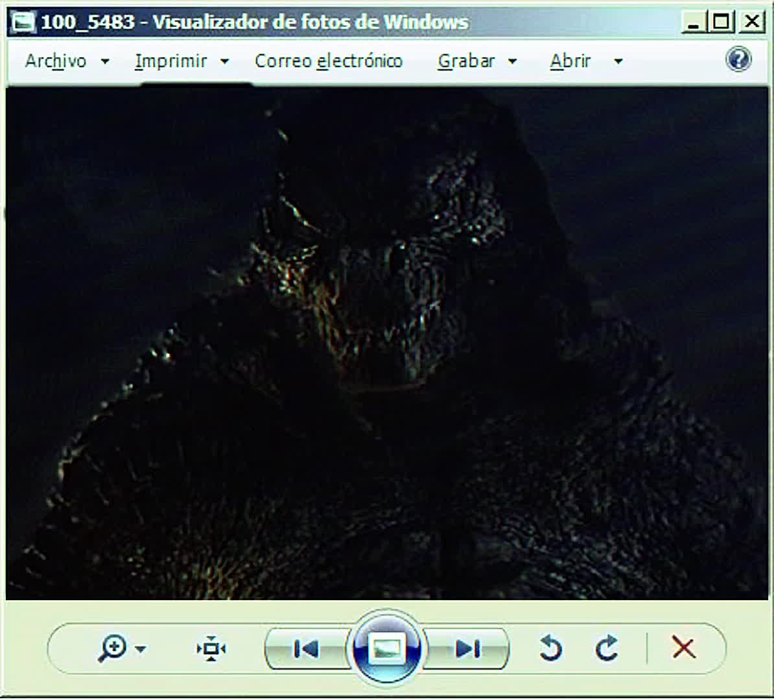Open the Archivo menu

click(56, 61)
